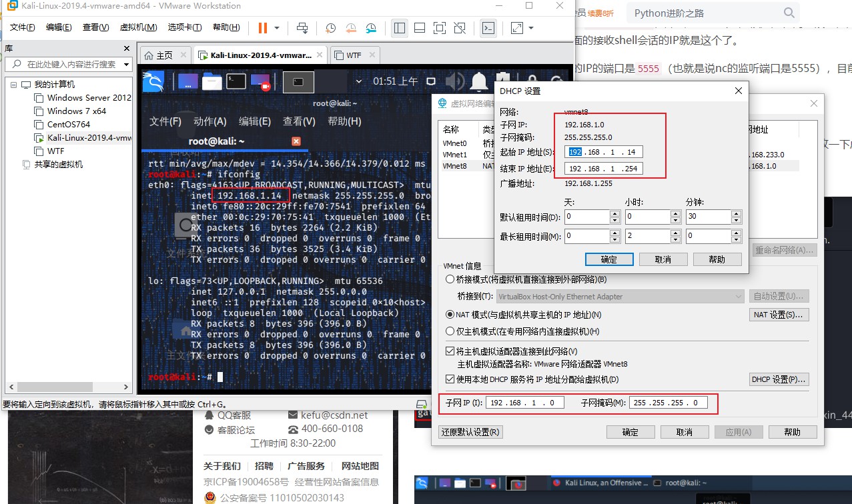Click the Kali volume speaker icon
The width and height of the screenshot is (852, 504).
point(455,81)
